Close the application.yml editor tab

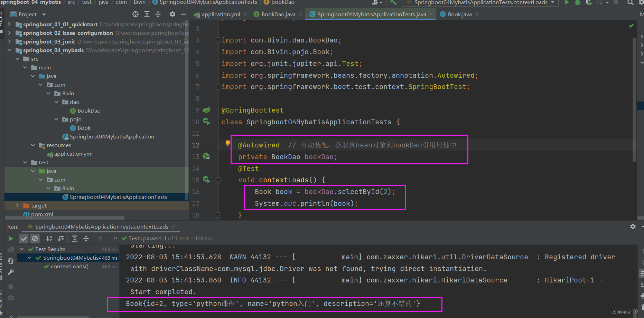pos(245,15)
